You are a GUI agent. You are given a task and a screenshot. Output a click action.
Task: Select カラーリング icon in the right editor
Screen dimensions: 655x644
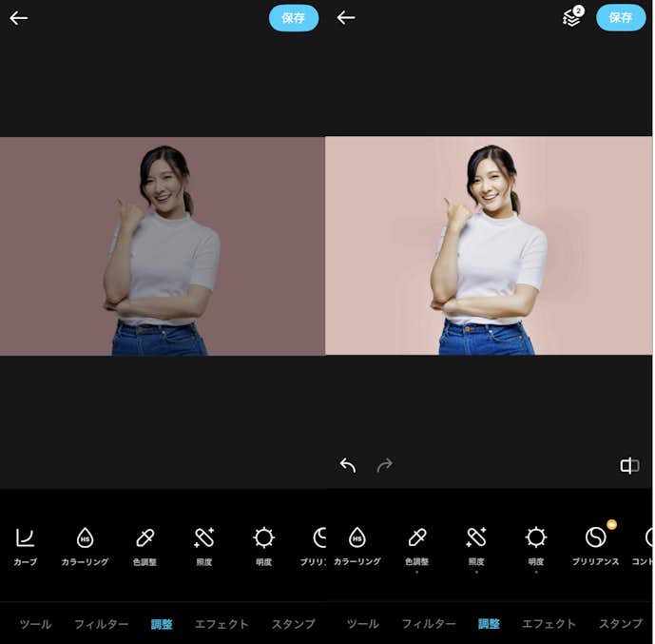tap(357, 538)
